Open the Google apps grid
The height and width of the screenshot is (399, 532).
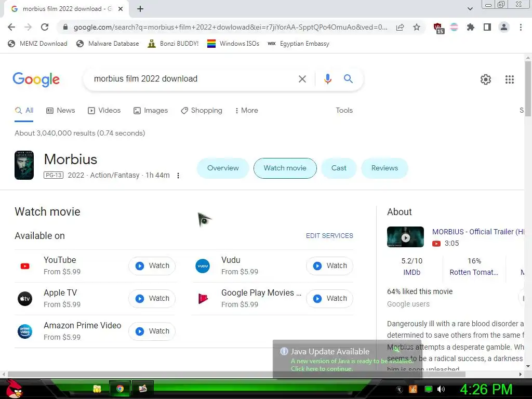pos(510,79)
